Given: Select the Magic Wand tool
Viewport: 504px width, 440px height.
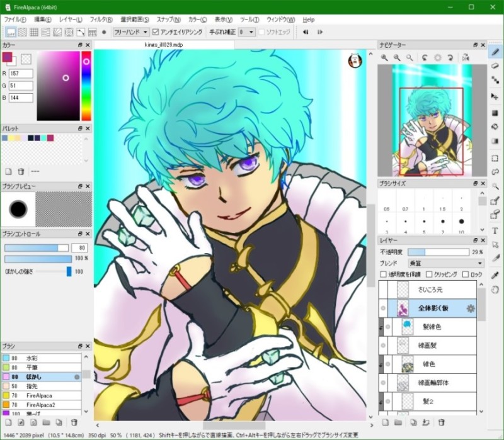Looking at the screenshot, I should click(x=495, y=186).
